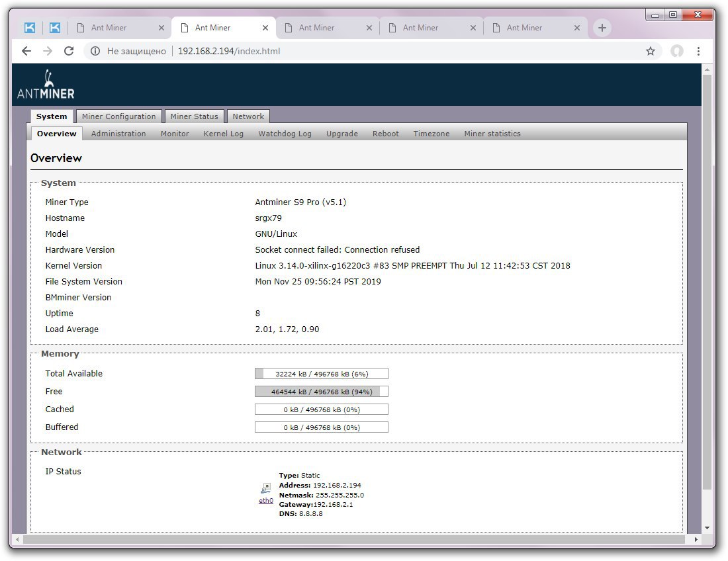Click the scroll up arrow
Screen dimensions: 728x561
click(x=707, y=69)
